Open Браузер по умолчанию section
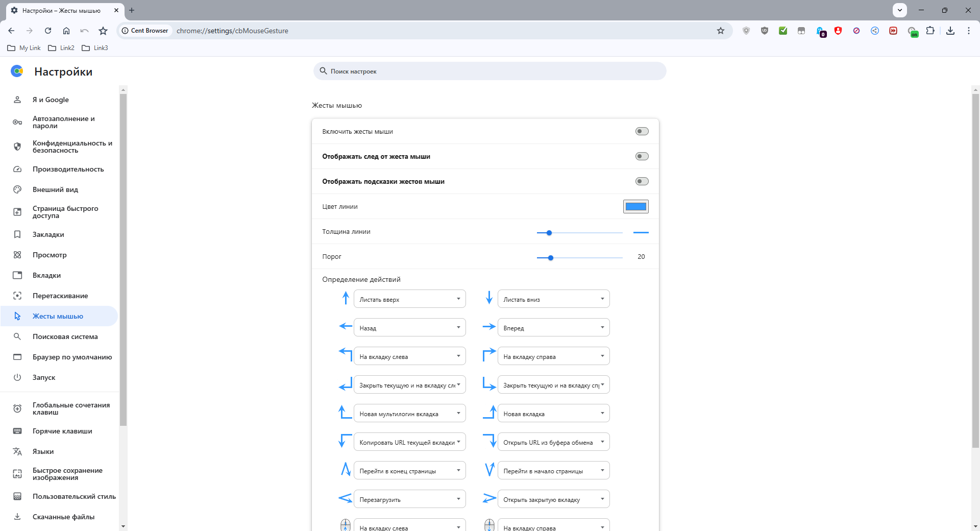Viewport: 980px width, 531px height. [x=59, y=357]
